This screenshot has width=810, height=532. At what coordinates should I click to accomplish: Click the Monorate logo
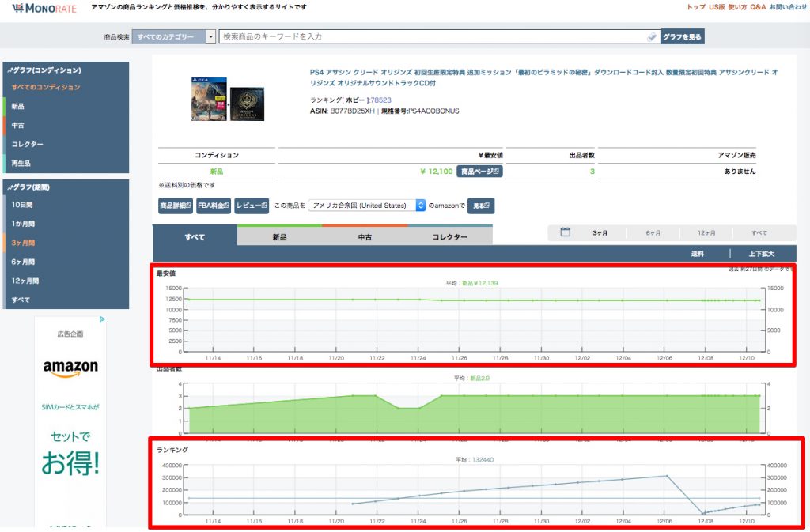tap(44, 8)
